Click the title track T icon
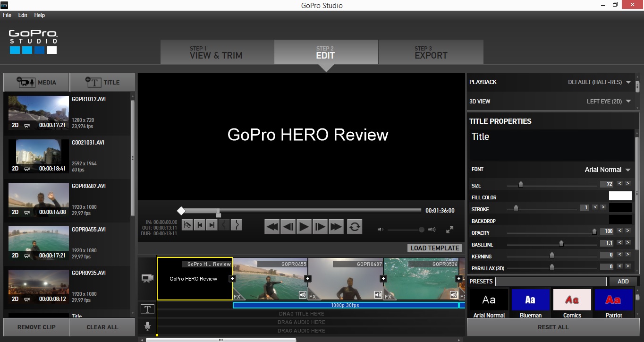 pyautogui.click(x=147, y=309)
